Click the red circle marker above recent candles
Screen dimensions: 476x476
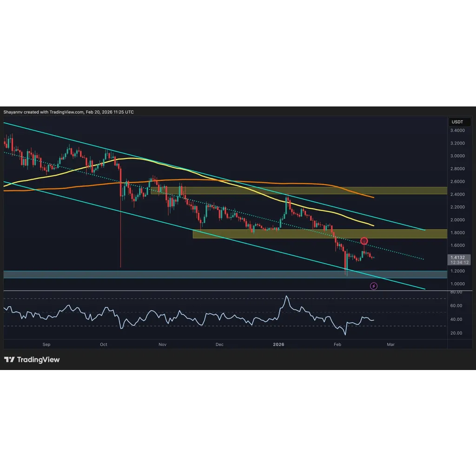tap(364, 241)
